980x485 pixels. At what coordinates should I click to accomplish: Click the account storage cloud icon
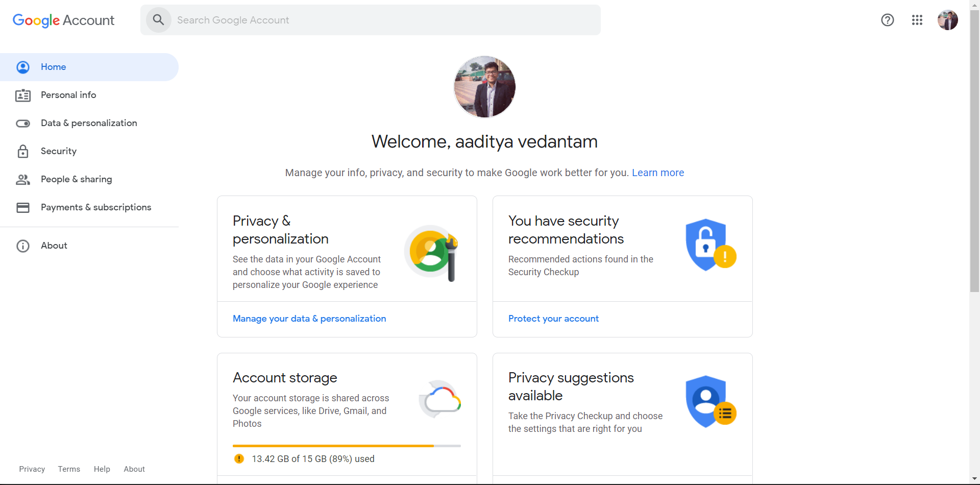click(440, 399)
